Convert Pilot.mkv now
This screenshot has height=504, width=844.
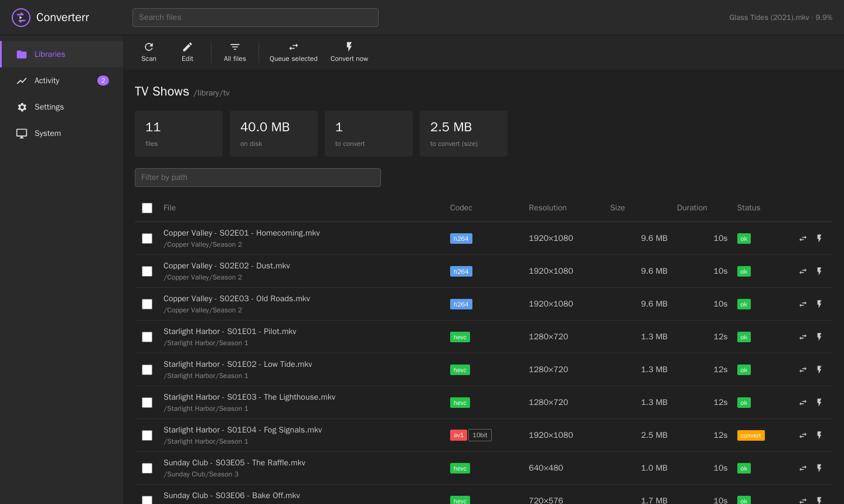819,337
